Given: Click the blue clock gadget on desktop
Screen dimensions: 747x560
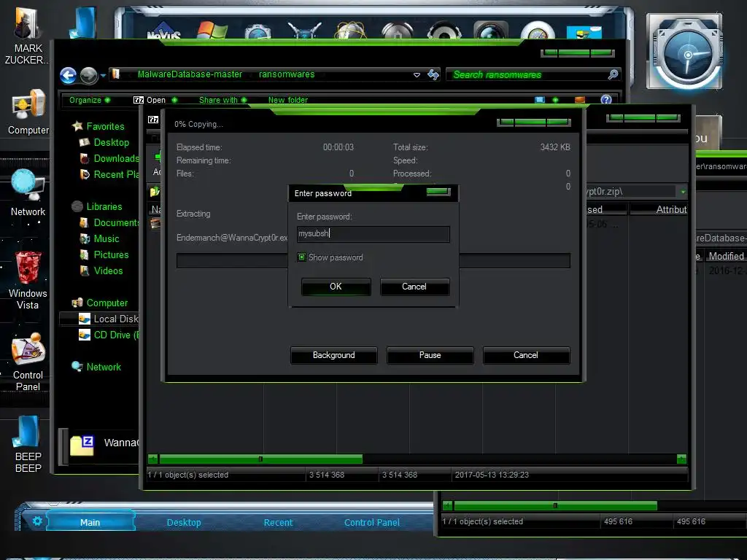Looking at the screenshot, I should tap(684, 52).
